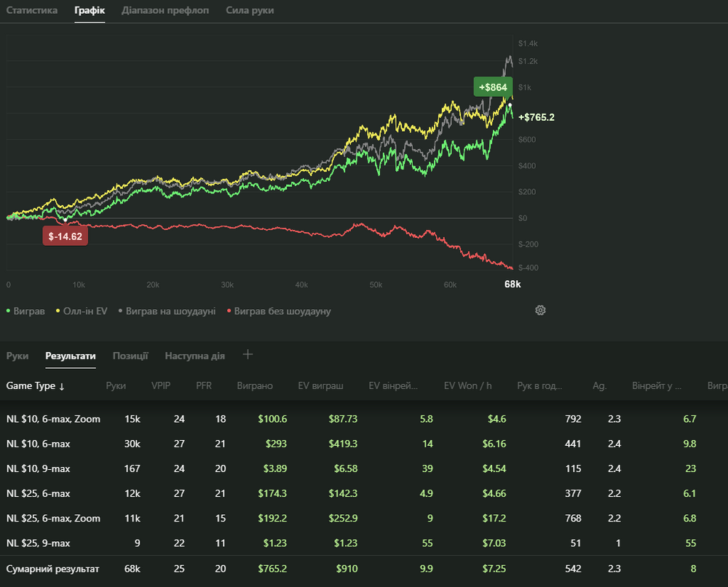Open the Наступна дія tab
Image resolution: width=728 pixels, height=587 pixels.
click(194, 356)
